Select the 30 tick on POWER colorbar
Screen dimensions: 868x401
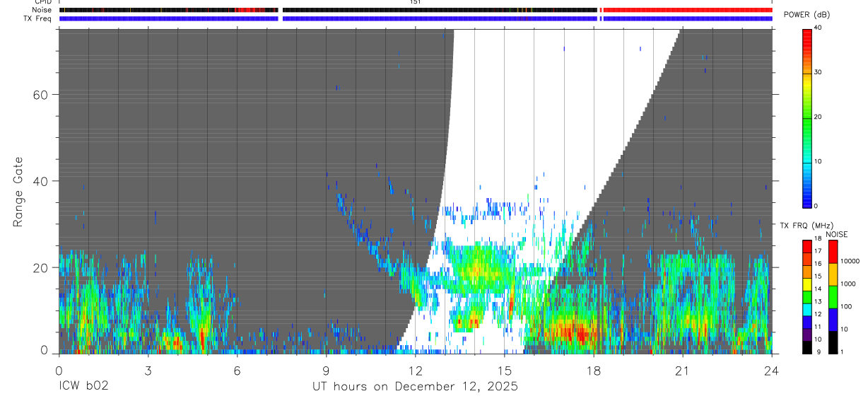[x=817, y=72]
